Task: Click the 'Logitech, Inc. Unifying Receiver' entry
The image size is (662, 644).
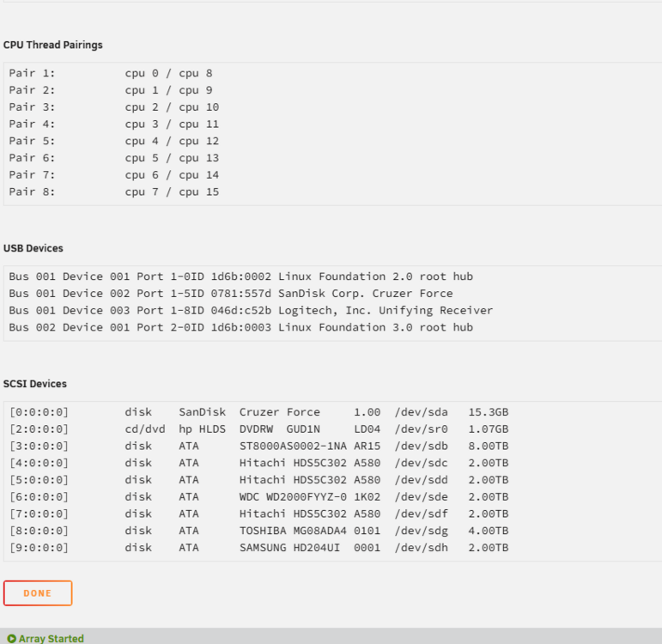Action: [386, 310]
